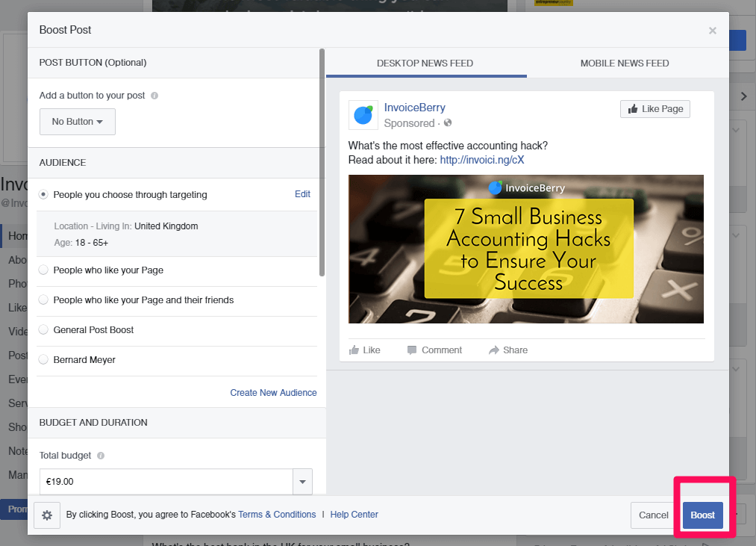Image resolution: width=756 pixels, height=546 pixels.
Task: Click the Like Page button in preview
Action: (655, 109)
